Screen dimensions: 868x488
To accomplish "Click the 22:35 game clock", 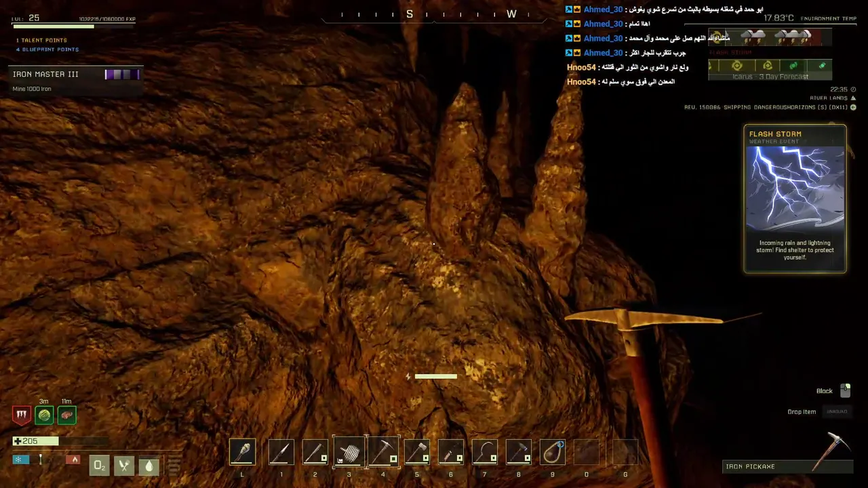I will tap(839, 89).
